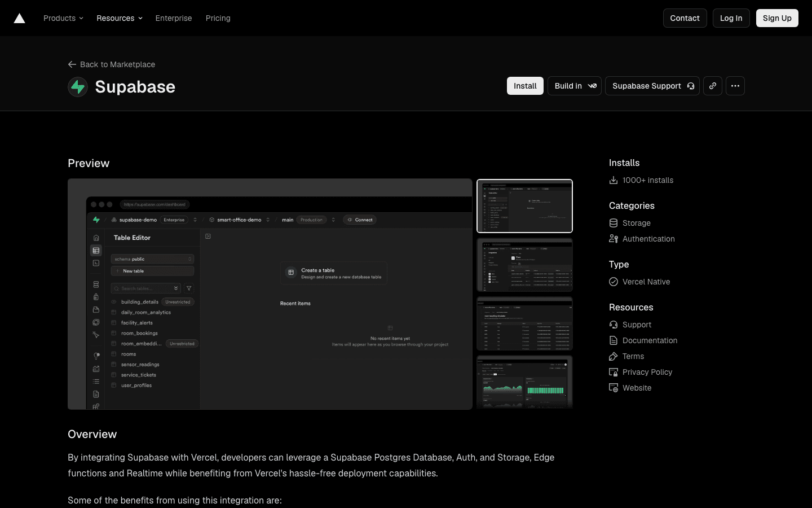Click the Table Editor icon in preview sidebar

pos(96,251)
